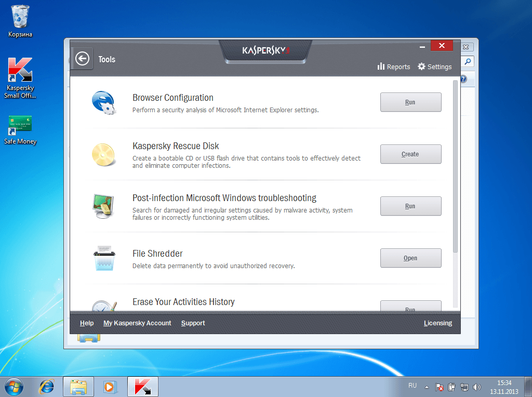532x397 pixels.
Task: Click the Kaspersky taskbar button
Action: [143, 387]
